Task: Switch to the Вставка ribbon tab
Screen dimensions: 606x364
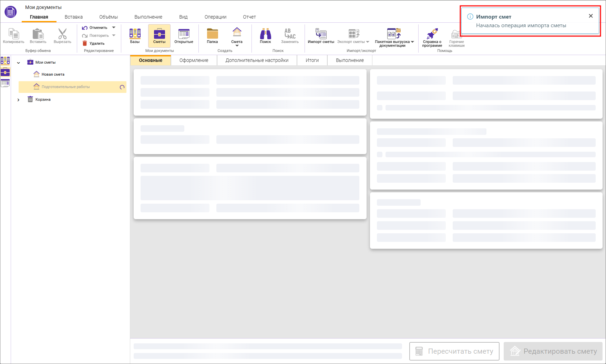Action: click(73, 17)
